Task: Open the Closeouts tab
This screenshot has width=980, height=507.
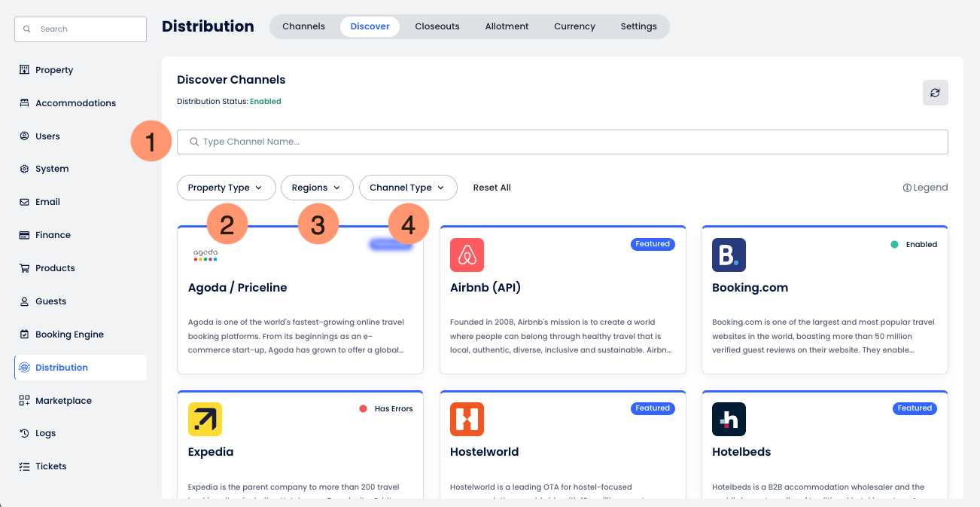Action: point(437,26)
